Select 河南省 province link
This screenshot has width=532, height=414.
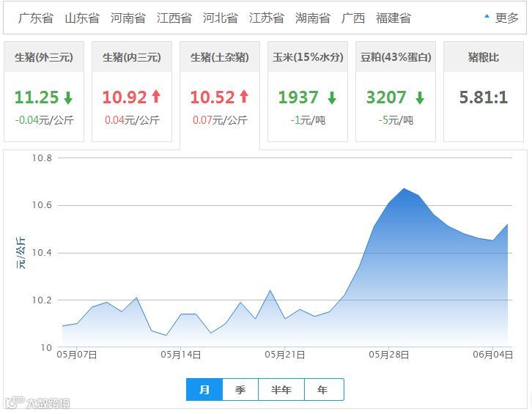click(128, 18)
